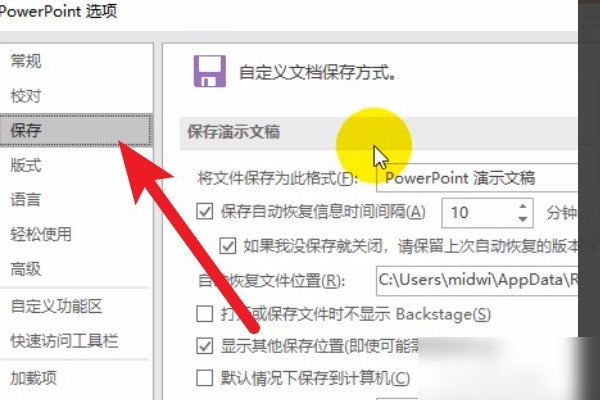Viewport: 600px width, 400px height.
Task: Enable 打开或保存文件时不显示 Backstage checkbox
Action: [x=205, y=314]
